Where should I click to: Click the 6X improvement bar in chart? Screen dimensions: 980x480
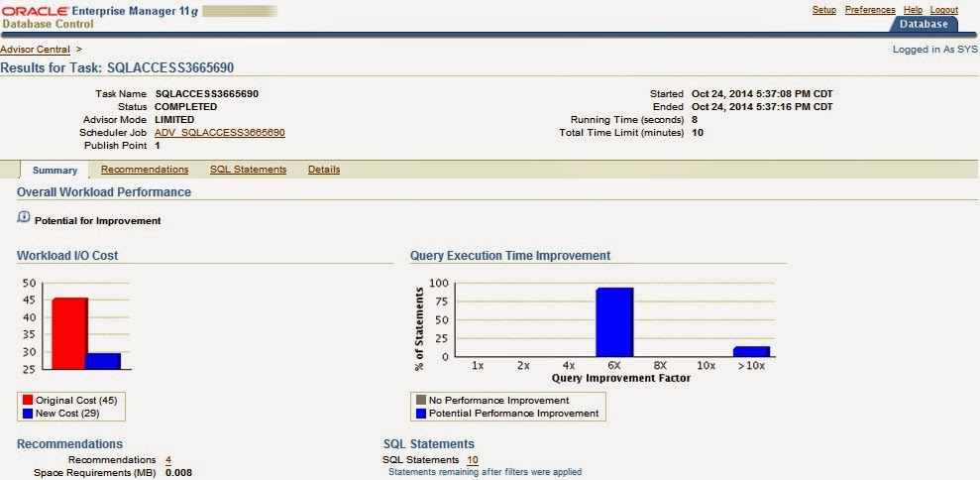click(x=614, y=321)
